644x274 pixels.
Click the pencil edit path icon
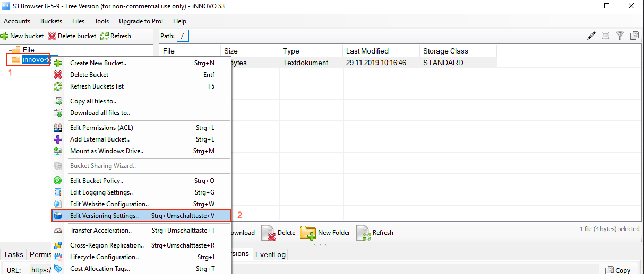pyautogui.click(x=591, y=36)
